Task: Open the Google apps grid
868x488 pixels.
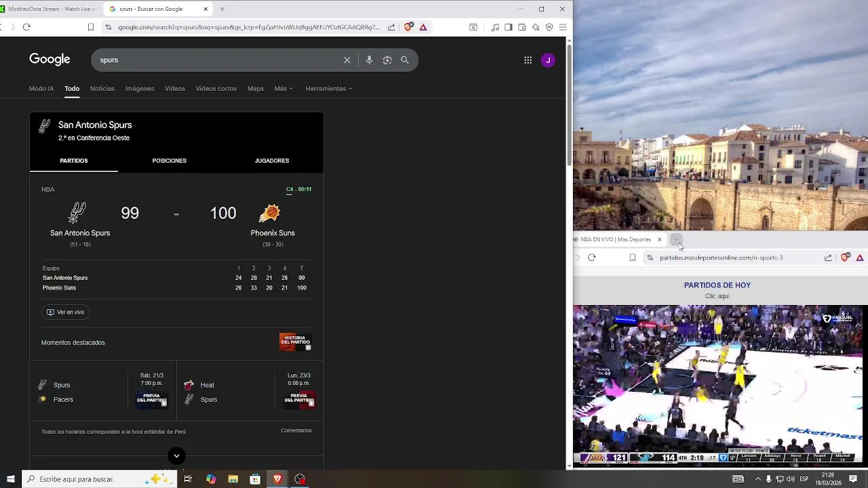Action: point(528,60)
